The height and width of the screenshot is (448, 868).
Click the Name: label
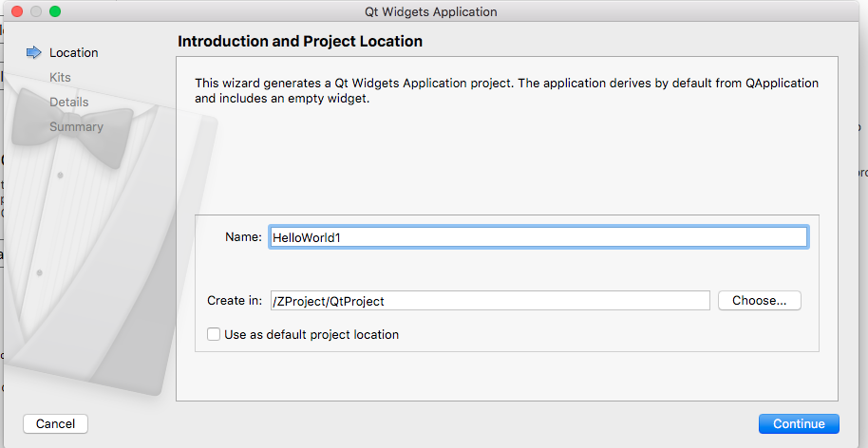click(243, 236)
